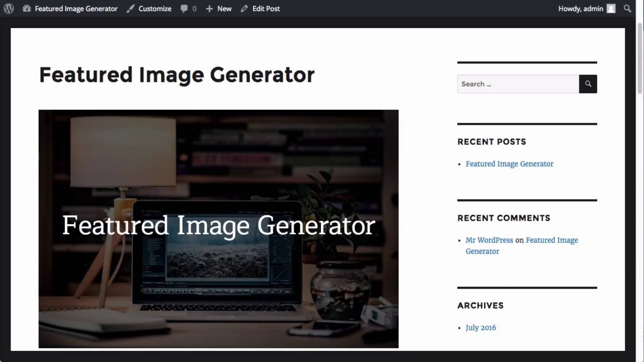Screen dimensions: 644x362
Task: Click the Featured Image Generator post heading
Action: coord(177,75)
